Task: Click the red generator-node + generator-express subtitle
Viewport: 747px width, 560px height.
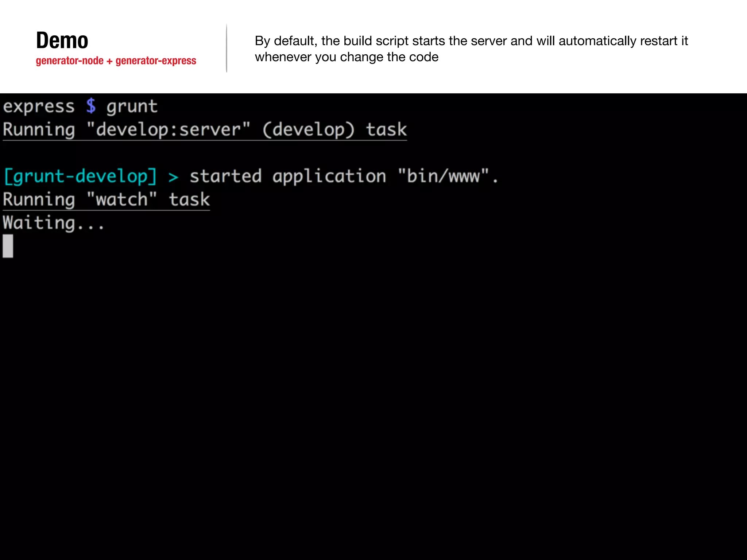Action: click(x=116, y=61)
